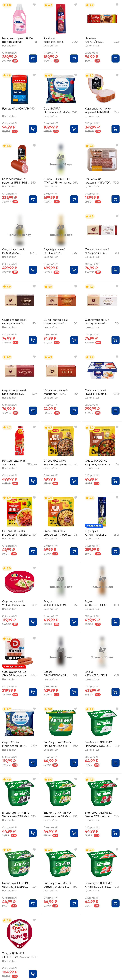Add Tiret drain gel to cart

[x=33, y=481]
